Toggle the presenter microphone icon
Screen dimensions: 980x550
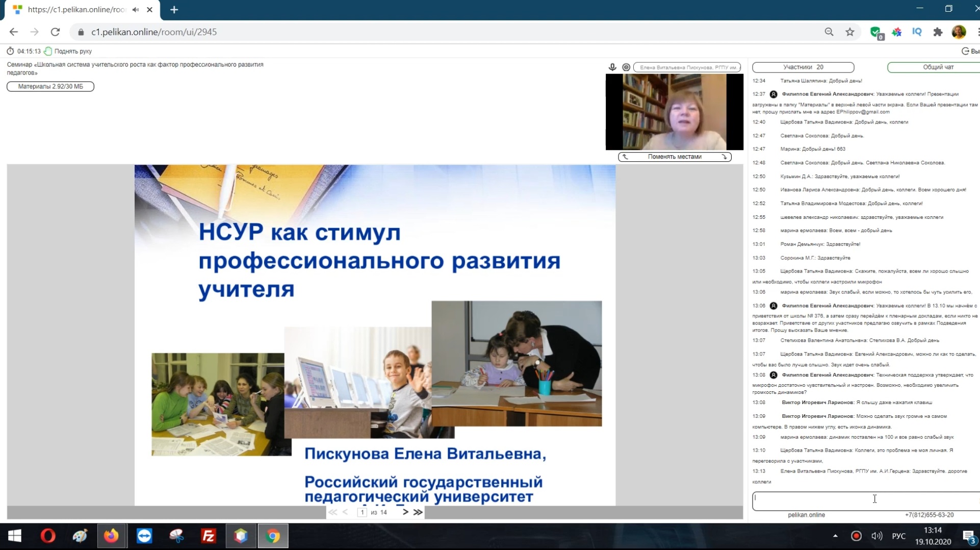tap(612, 67)
